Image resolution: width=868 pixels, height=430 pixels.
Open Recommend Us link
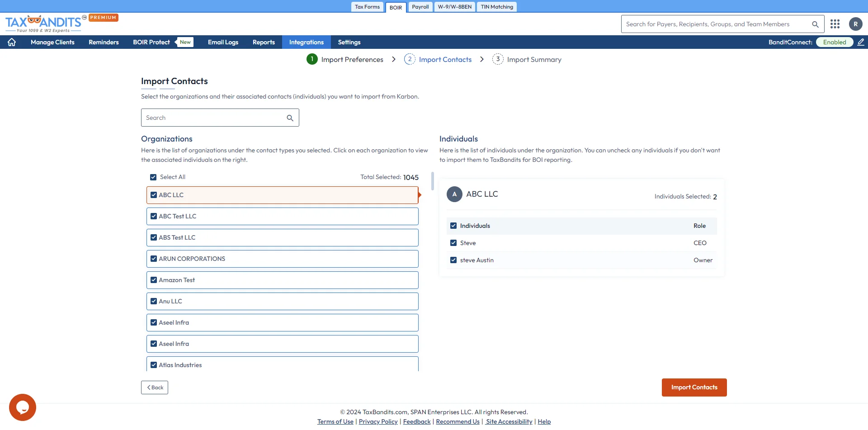[458, 421]
